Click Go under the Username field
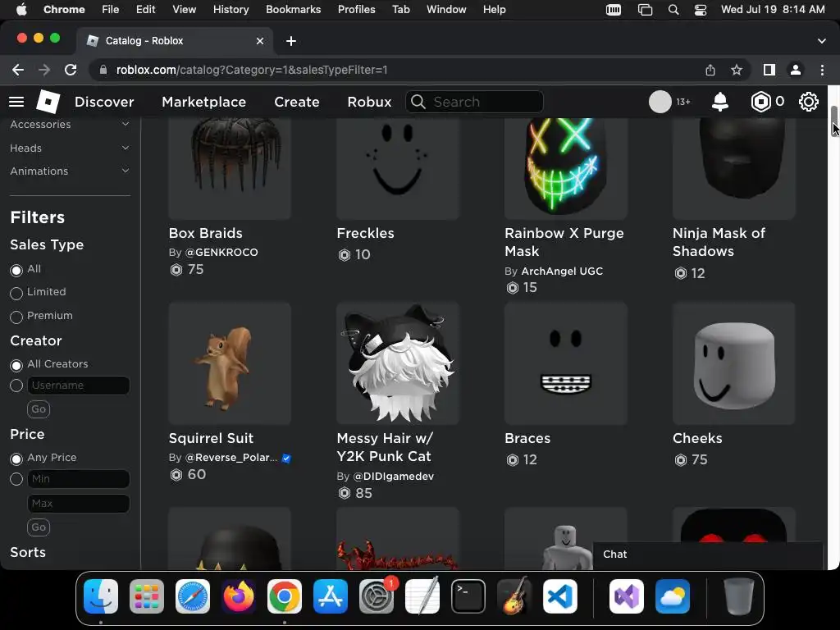 (39, 409)
